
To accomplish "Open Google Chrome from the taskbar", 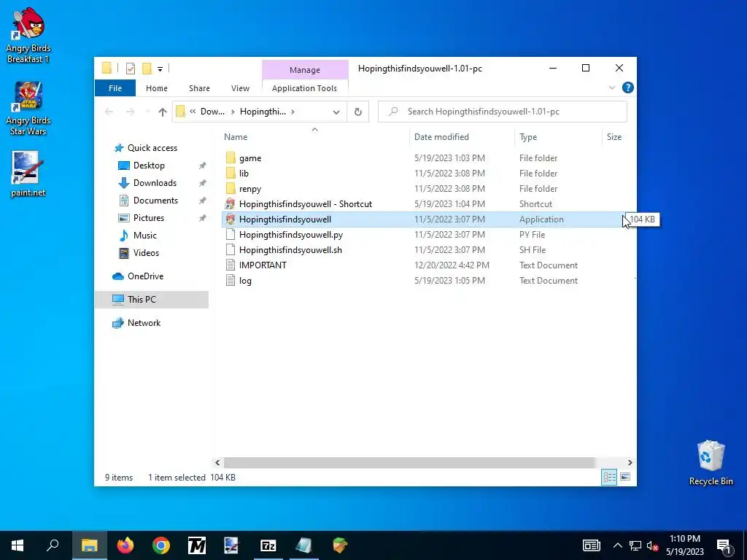I will (161, 545).
